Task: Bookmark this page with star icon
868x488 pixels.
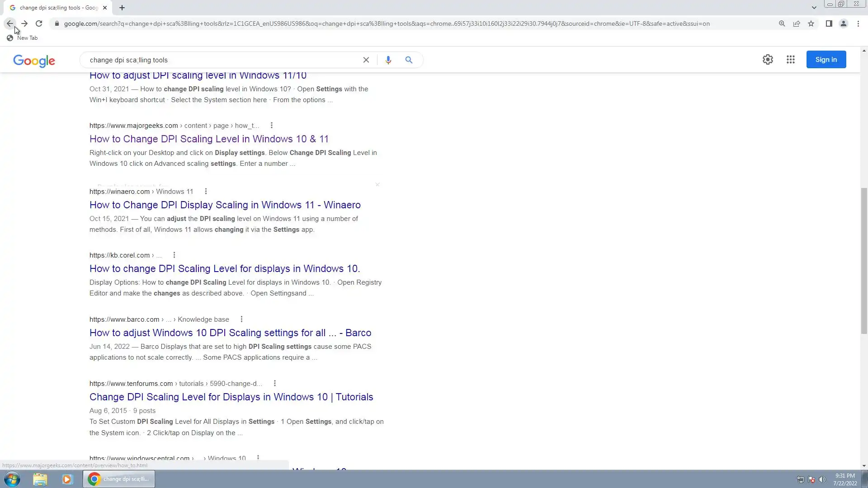Action: pyautogui.click(x=811, y=23)
